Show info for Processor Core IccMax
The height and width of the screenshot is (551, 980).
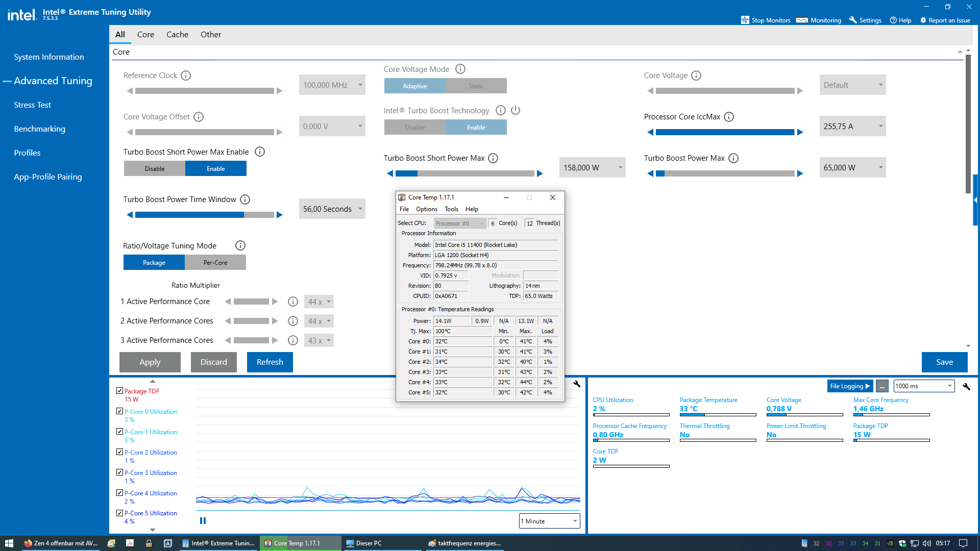729,117
